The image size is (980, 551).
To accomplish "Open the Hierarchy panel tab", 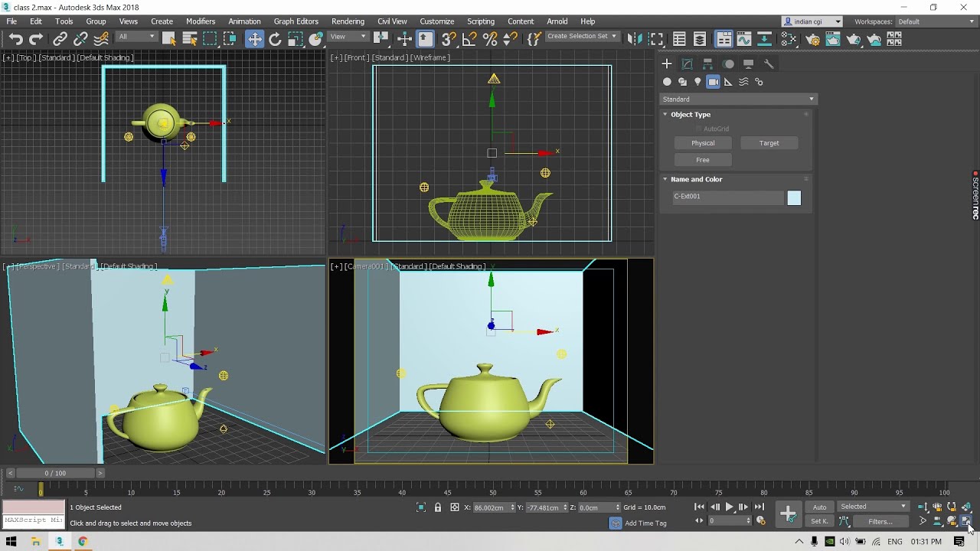I will 707,64.
